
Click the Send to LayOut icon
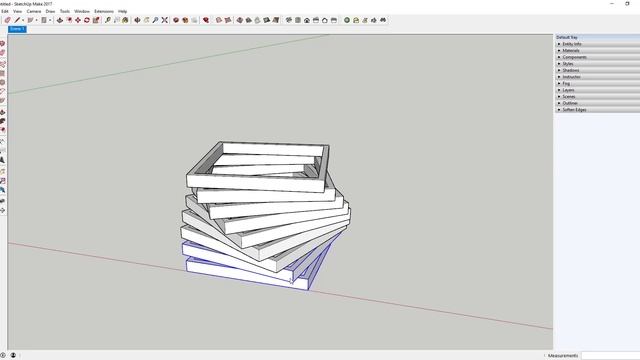tap(194, 20)
